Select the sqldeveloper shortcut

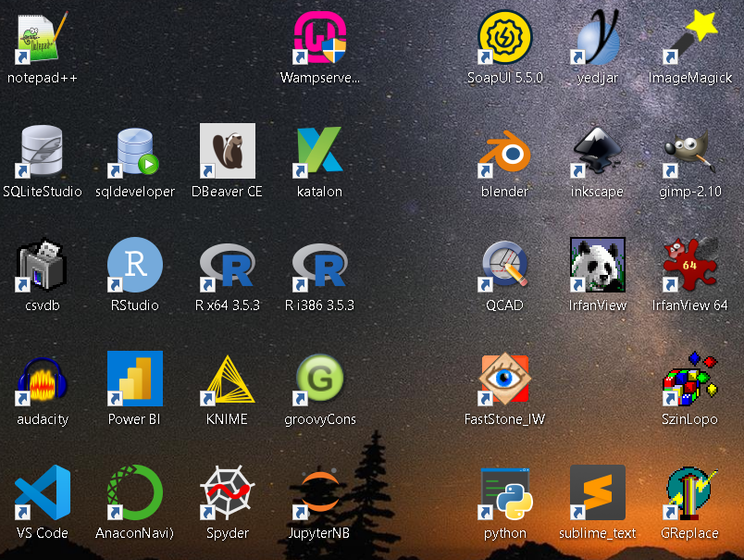135,151
